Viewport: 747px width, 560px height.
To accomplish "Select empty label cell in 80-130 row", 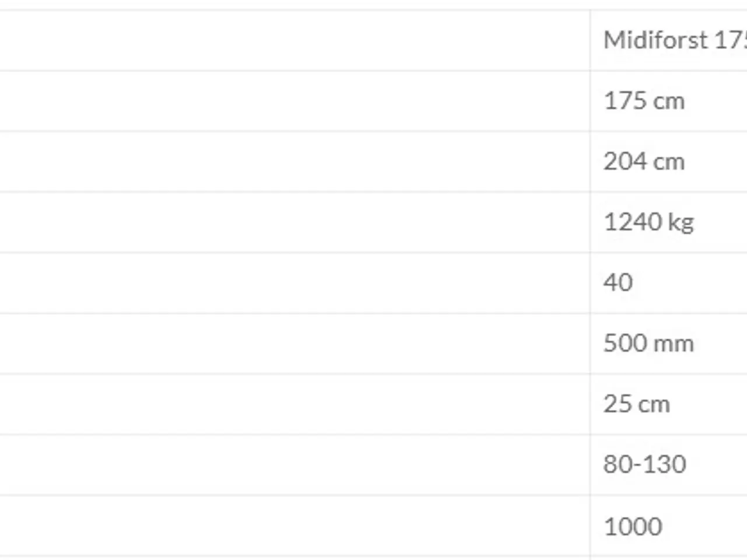I will click(295, 465).
